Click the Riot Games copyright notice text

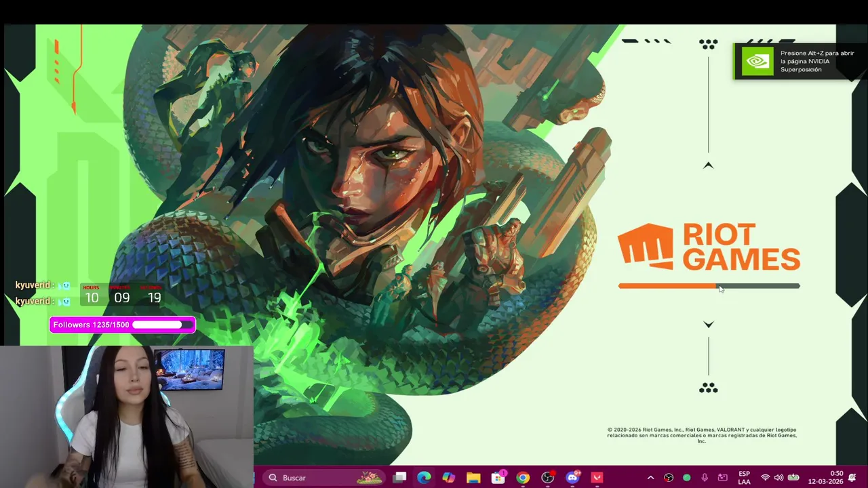702,435
